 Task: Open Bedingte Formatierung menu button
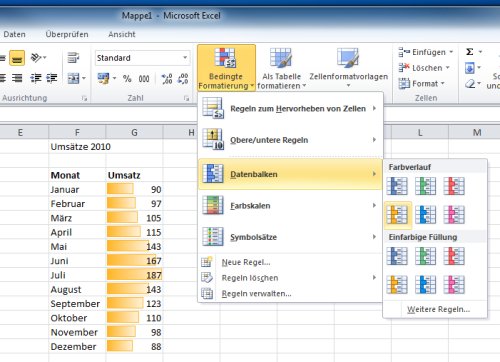tap(226, 68)
